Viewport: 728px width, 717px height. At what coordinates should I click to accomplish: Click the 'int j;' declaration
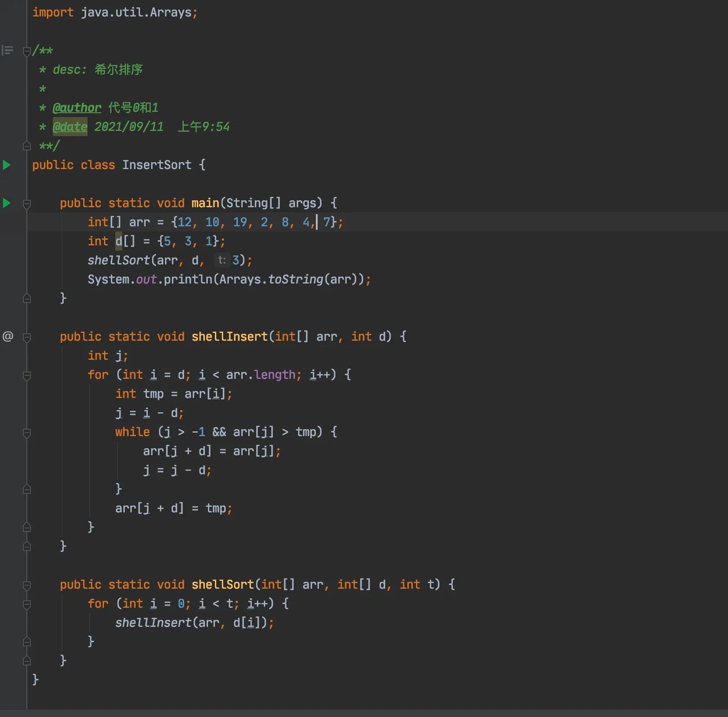pos(108,355)
